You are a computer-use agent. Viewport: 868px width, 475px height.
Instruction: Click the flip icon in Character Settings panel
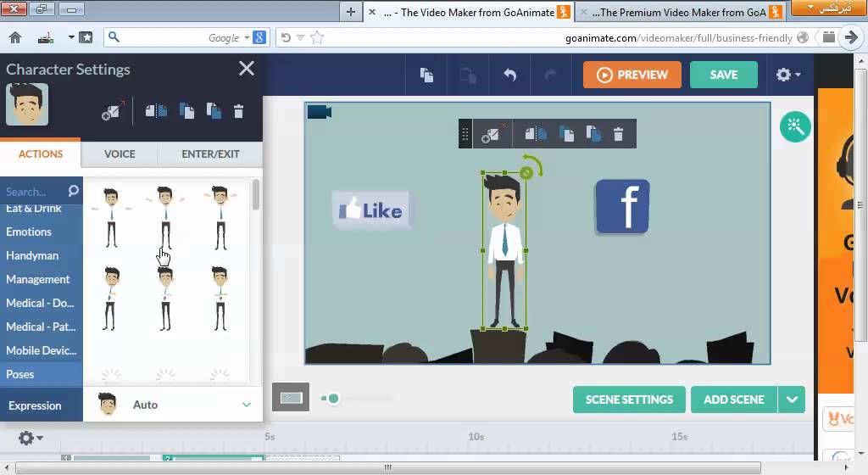tap(156, 111)
